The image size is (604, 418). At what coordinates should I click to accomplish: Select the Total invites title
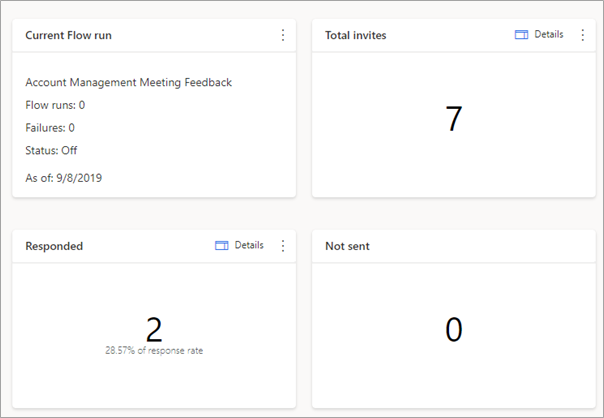point(356,35)
